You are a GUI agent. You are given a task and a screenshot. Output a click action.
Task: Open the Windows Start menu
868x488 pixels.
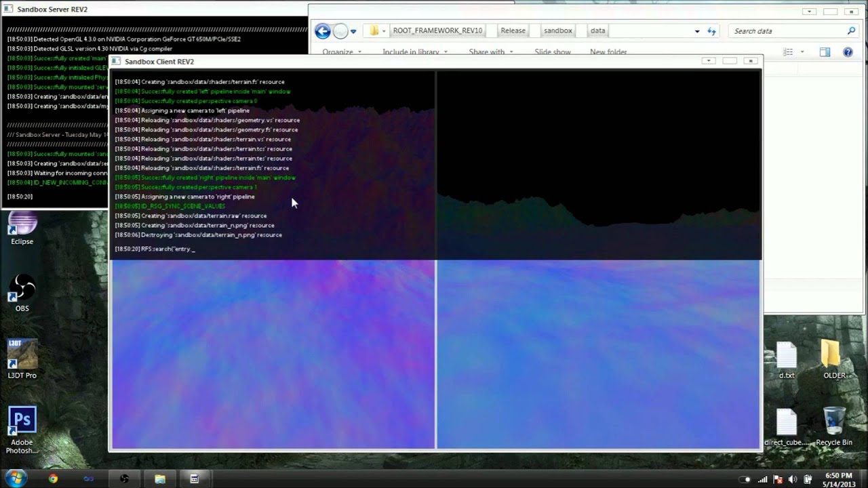pyautogui.click(x=16, y=479)
